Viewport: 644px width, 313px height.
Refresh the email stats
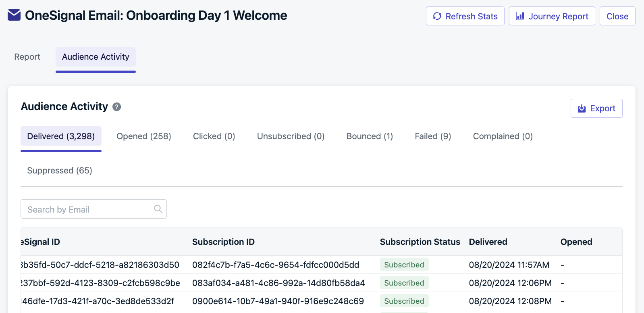(465, 16)
